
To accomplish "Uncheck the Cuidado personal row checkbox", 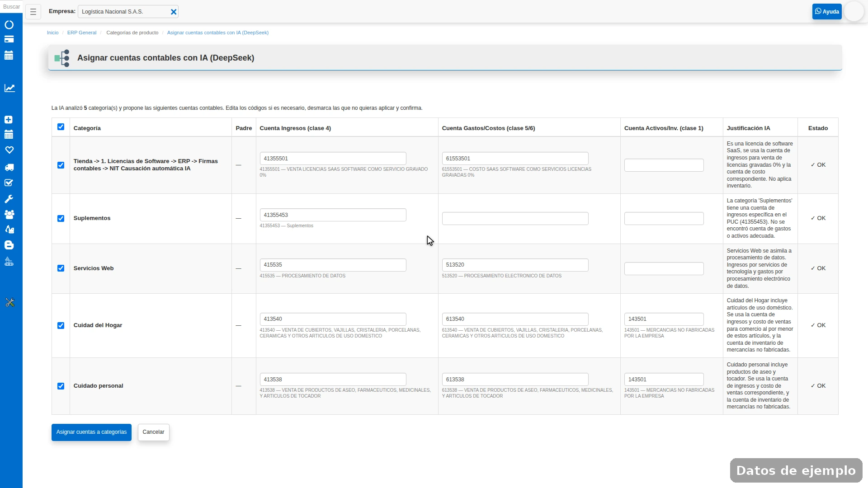I will pos(61,386).
